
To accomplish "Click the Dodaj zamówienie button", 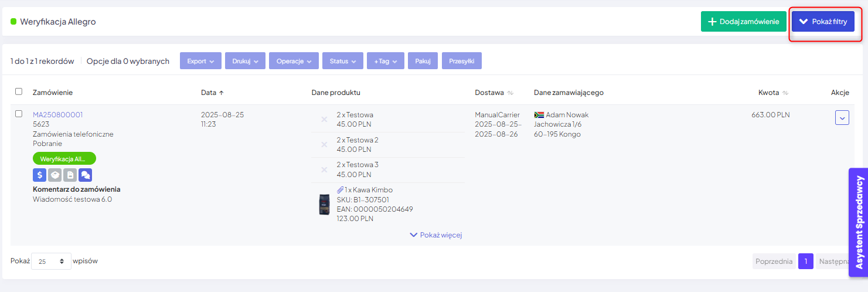I will (x=743, y=22).
